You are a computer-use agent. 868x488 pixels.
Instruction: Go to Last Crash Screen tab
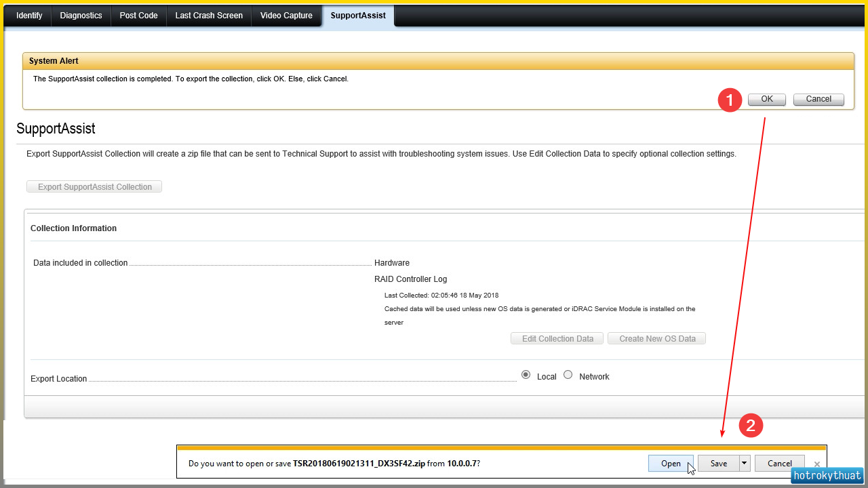tap(209, 16)
